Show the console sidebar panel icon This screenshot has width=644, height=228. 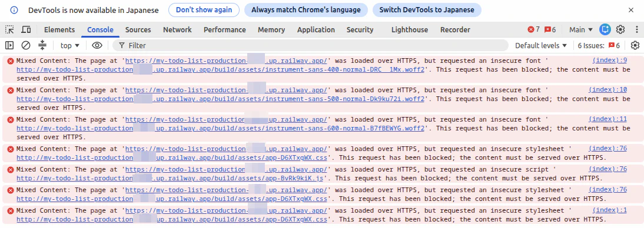point(9,45)
